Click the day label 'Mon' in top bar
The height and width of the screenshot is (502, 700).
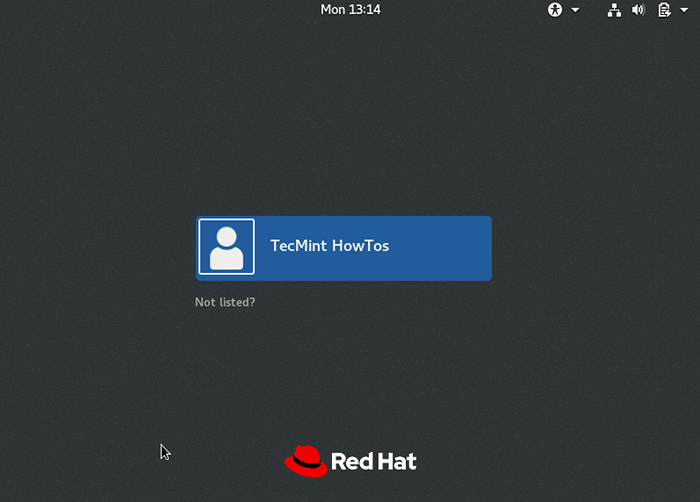point(333,10)
